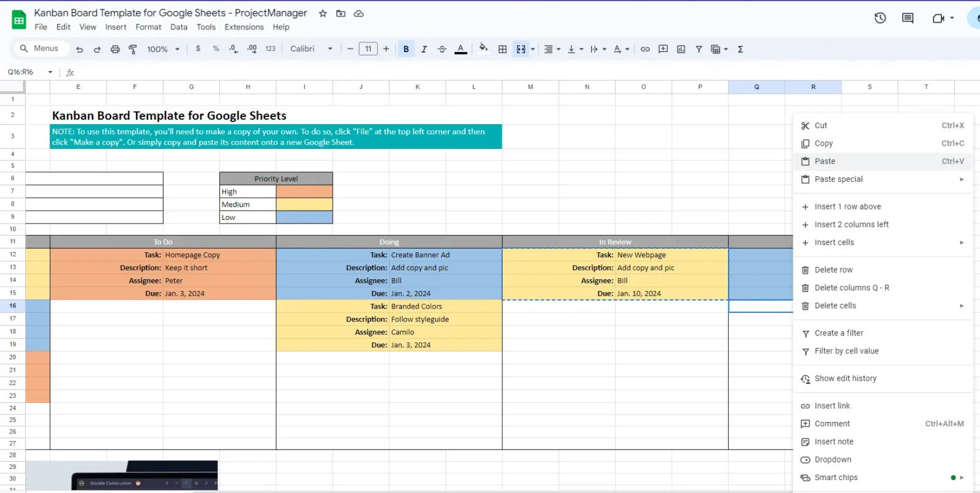
Task: Increase decimal places icon
Action: [252, 49]
